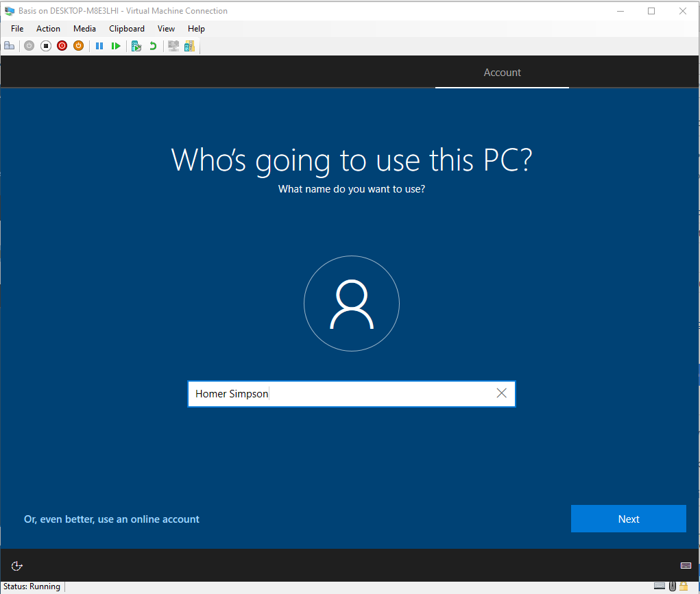
Task: Open the File menu
Action: [x=17, y=29]
